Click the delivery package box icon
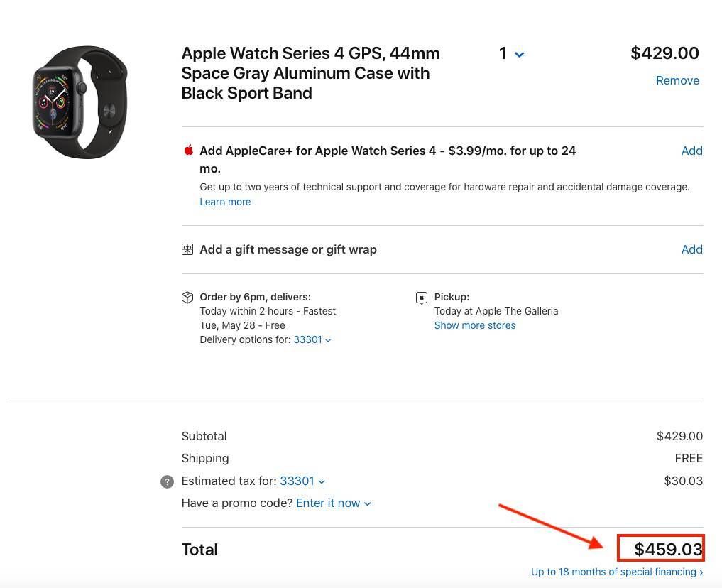722x588 pixels. coord(187,298)
